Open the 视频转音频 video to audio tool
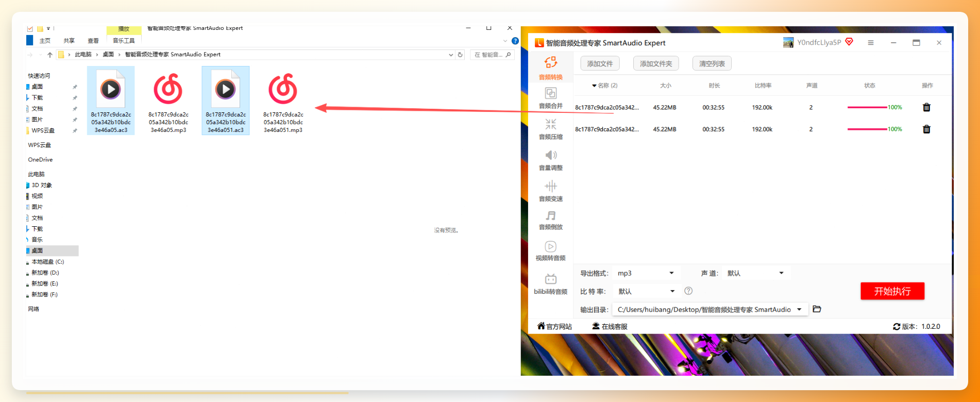This screenshot has height=402, width=980. [550, 251]
